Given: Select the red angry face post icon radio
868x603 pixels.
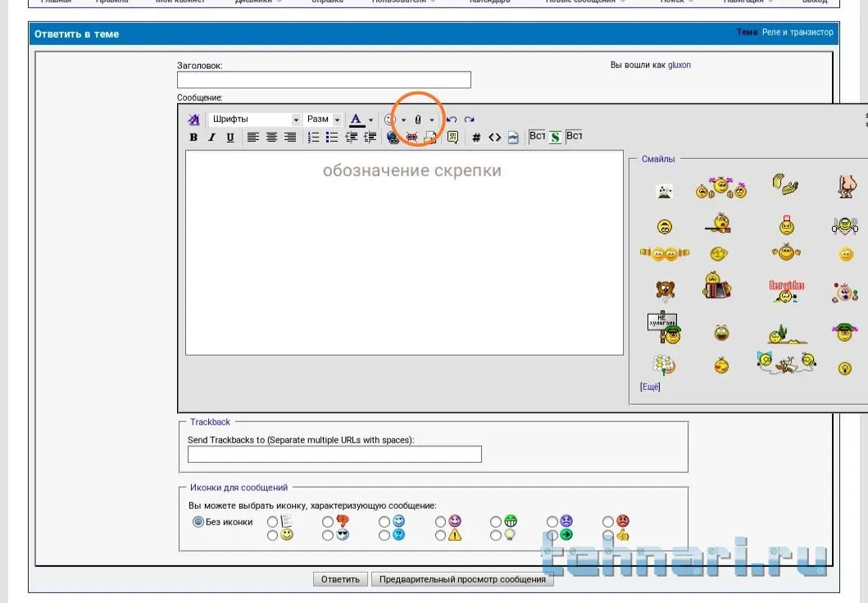Looking at the screenshot, I should pos(608,521).
